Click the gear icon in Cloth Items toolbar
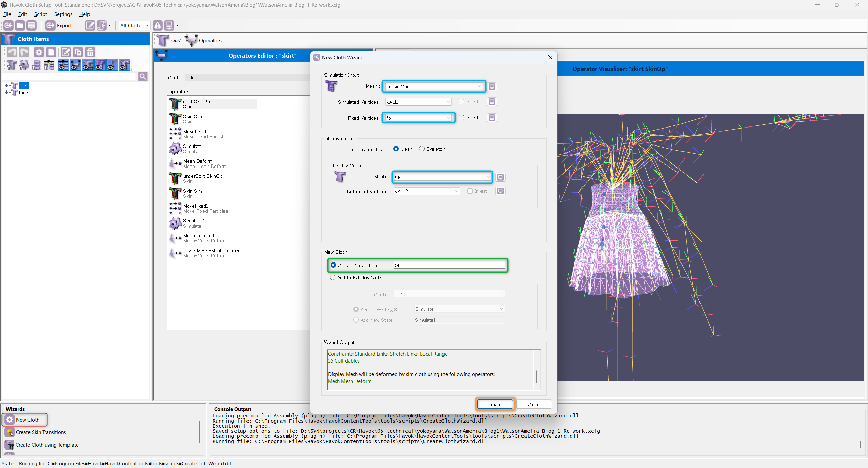This screenshot has height=468, width=868. pyautogui.click(x=39, y=52)
